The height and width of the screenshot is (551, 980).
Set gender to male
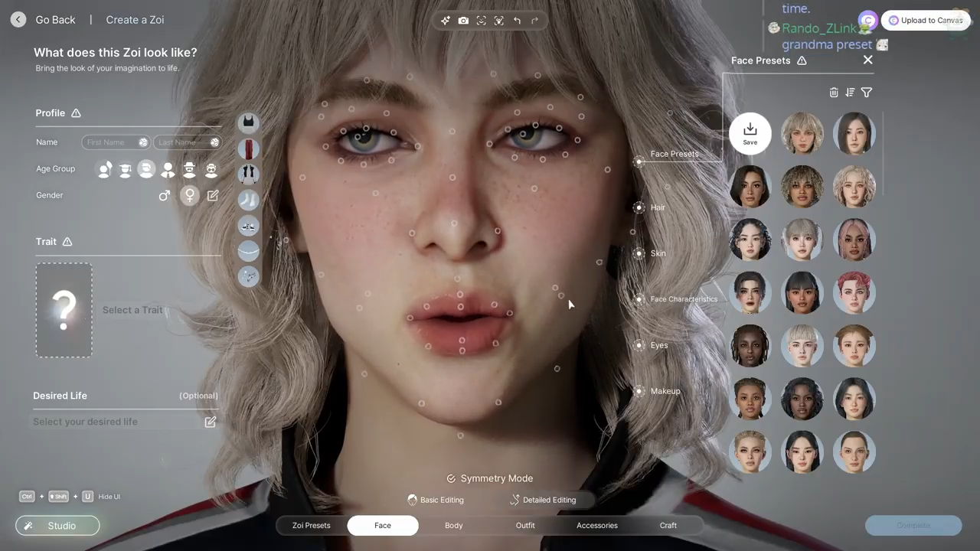coord(164,196)
